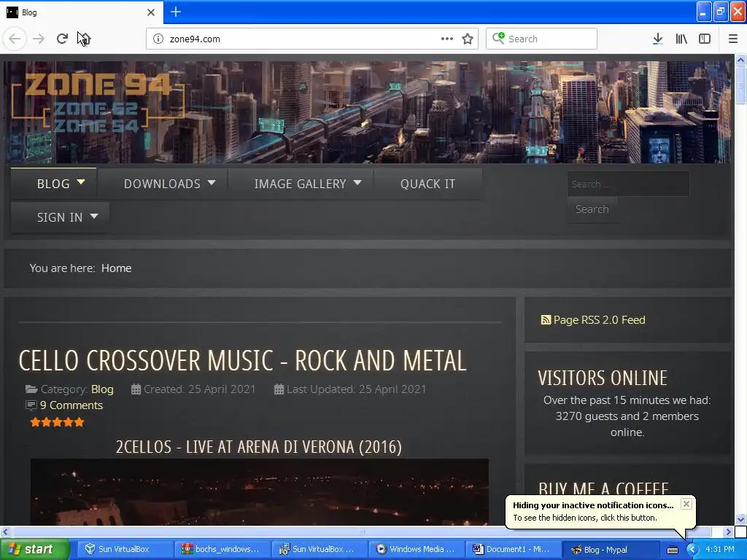This screenshot has width=747, height=560.
Task: Close the hidden icons notification balloon
Action: (x=686, y=504)
